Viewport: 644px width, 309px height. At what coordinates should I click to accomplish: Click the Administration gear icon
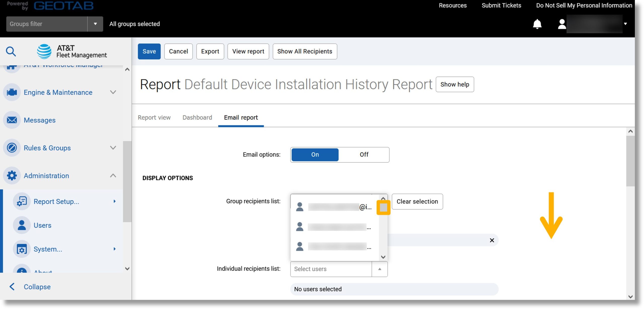[12, 175]
